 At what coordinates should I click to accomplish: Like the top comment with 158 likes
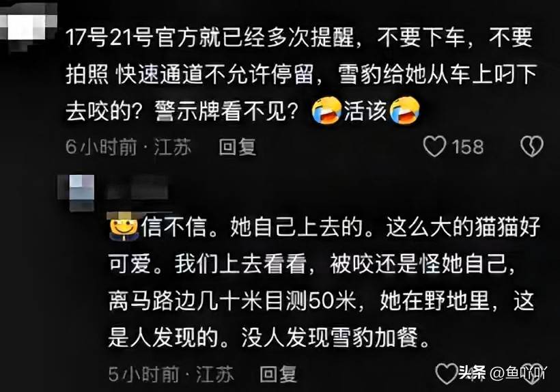[434, 146]
